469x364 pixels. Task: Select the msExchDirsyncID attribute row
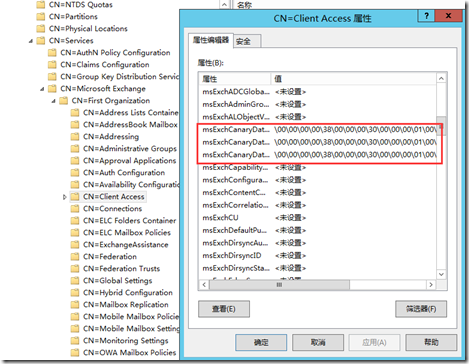[x=318, y=256]
